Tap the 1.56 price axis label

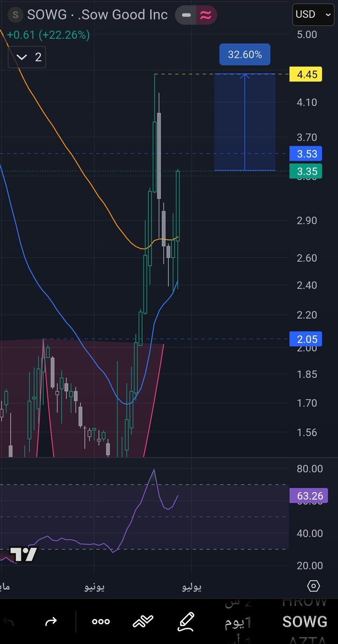click(306, 433)
